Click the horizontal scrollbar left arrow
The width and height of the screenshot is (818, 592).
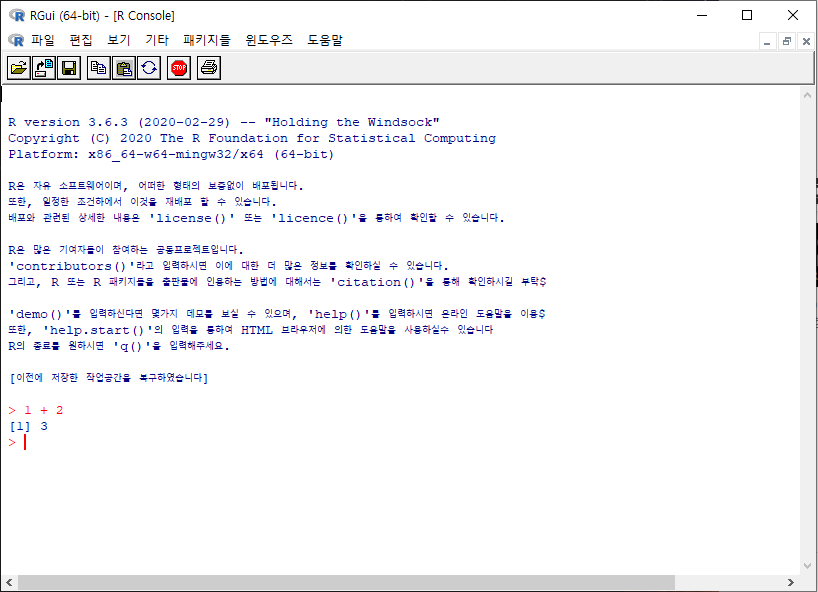click(x=9, y=582)
